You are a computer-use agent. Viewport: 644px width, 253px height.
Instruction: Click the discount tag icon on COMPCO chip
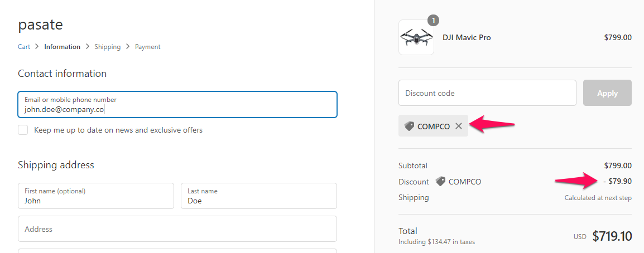(409, 126)
